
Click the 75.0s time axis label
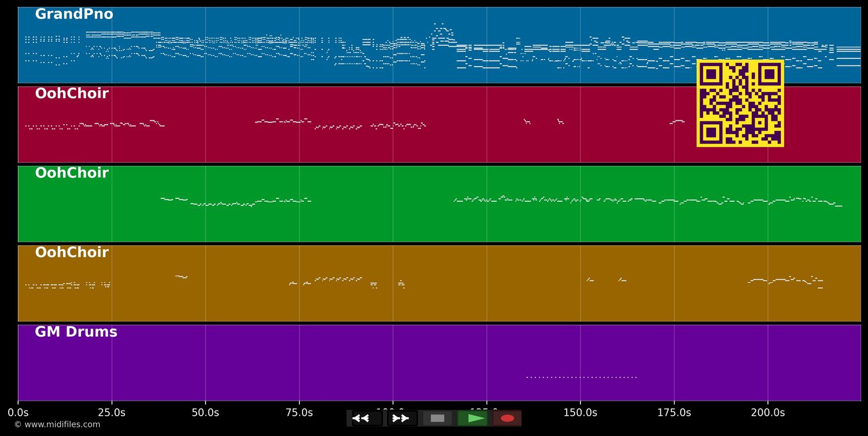pyautogui.click(x=299, y=413)
